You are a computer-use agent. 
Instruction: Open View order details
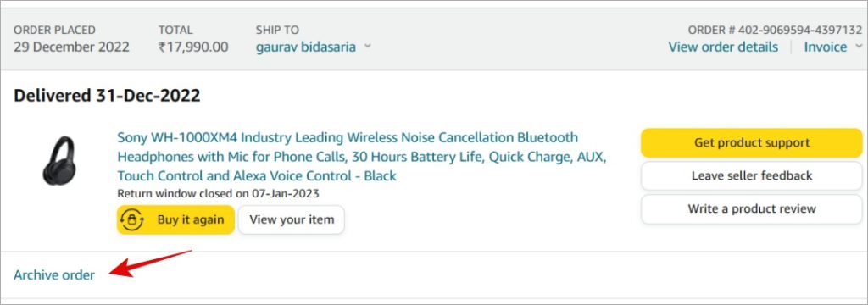click(x=723, y=47)
